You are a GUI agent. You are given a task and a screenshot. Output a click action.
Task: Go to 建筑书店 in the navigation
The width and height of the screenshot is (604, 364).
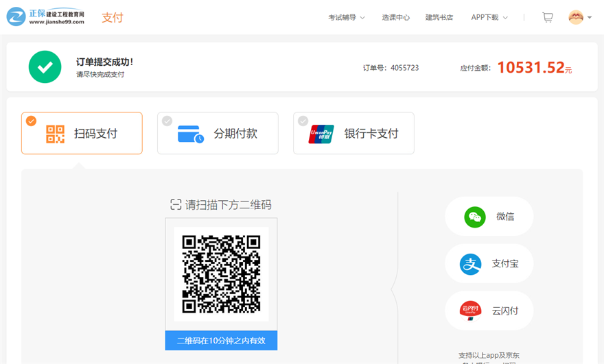click(439, 17)
